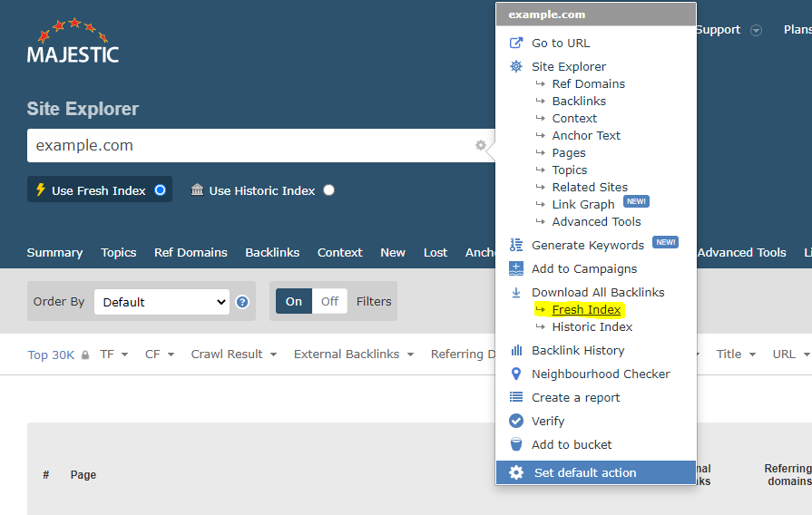Select Pages submenu entry
This screenshot has width=812, height=515.
[x=569, y=153]
